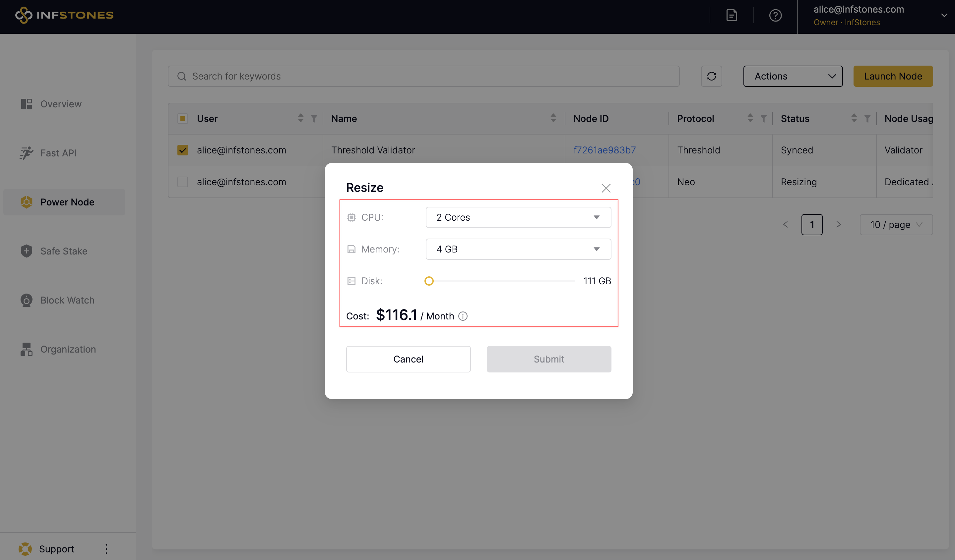Click the Disk size slider handle
The height and width of the screenshot is (560, 955).
click(x=429, y=281)
